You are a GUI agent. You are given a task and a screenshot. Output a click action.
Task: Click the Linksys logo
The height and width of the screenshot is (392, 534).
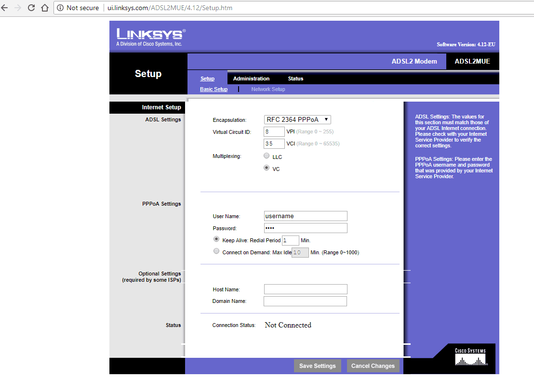[151, 37]
